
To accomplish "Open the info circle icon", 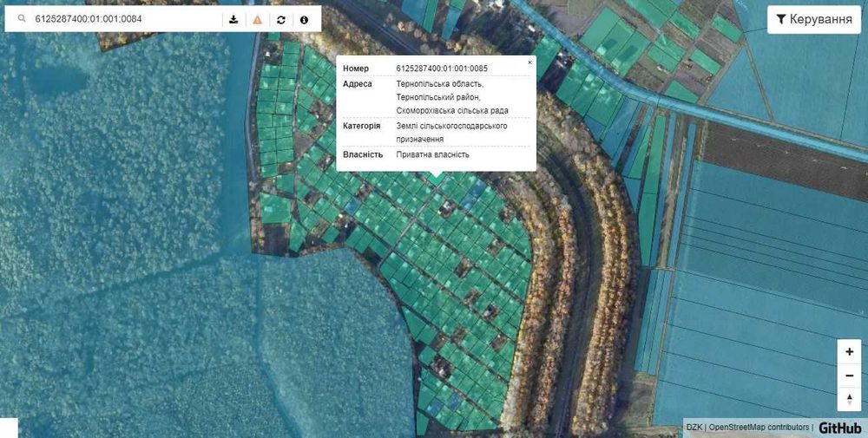I will tap(304, 19).
